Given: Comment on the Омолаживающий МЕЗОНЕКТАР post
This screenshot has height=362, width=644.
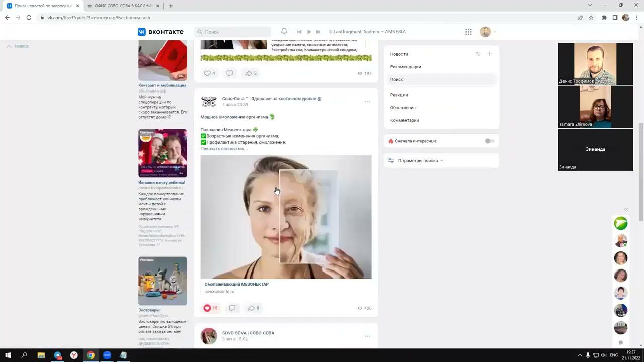Looking at the screenshot, I should click(x=232, y=308).
